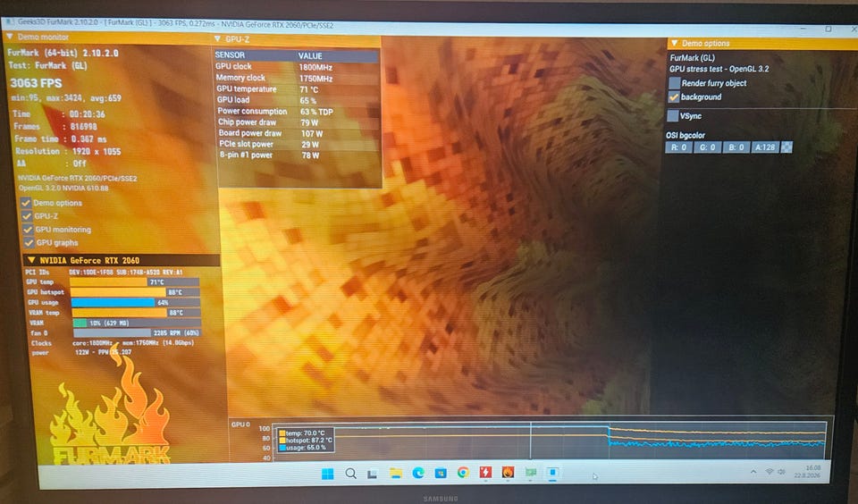Edit the A:128 alpha field
The height and width of the screenshot is (504, 858).
[x=765, y=147]
